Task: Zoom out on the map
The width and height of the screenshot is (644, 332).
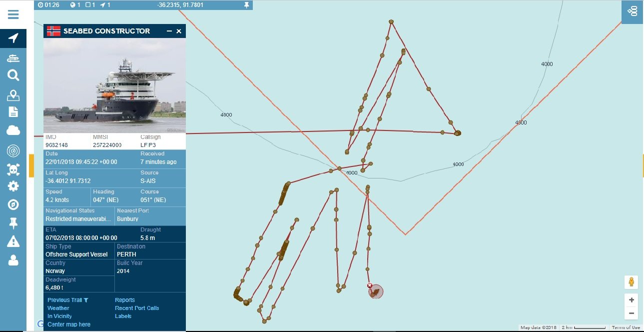Action: pyautogui.click(x=632, y=313)
